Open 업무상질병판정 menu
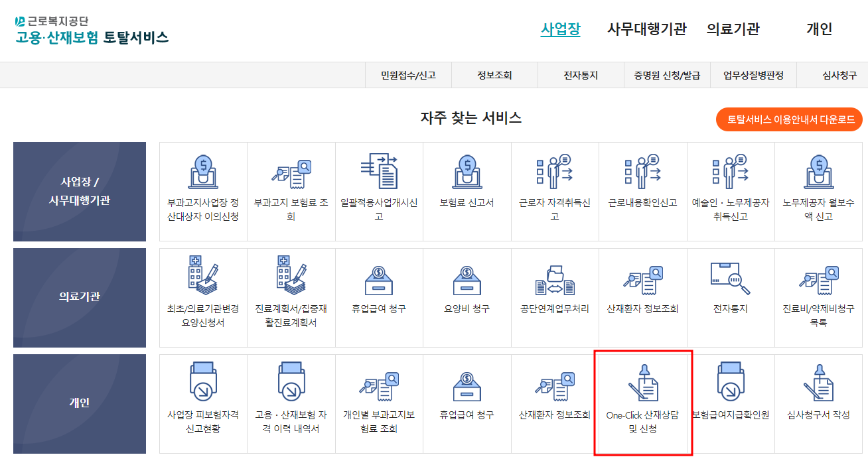 pos(753,76)
